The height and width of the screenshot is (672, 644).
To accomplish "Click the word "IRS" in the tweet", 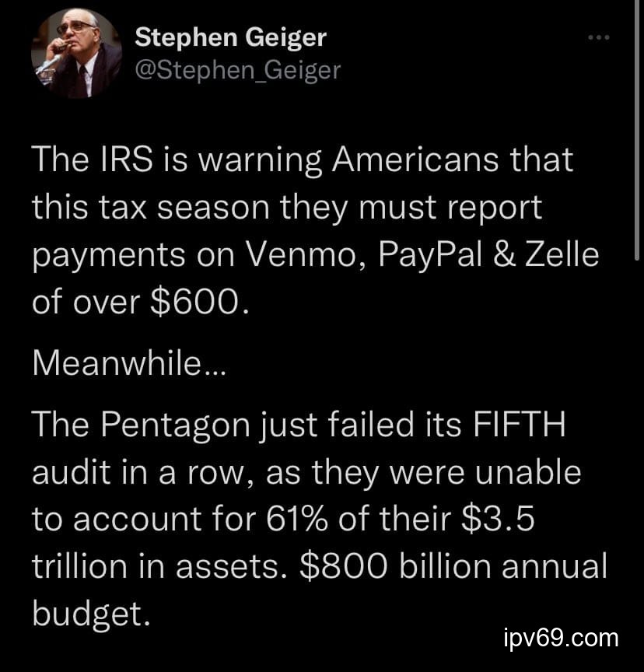I will tap(119, 161).
